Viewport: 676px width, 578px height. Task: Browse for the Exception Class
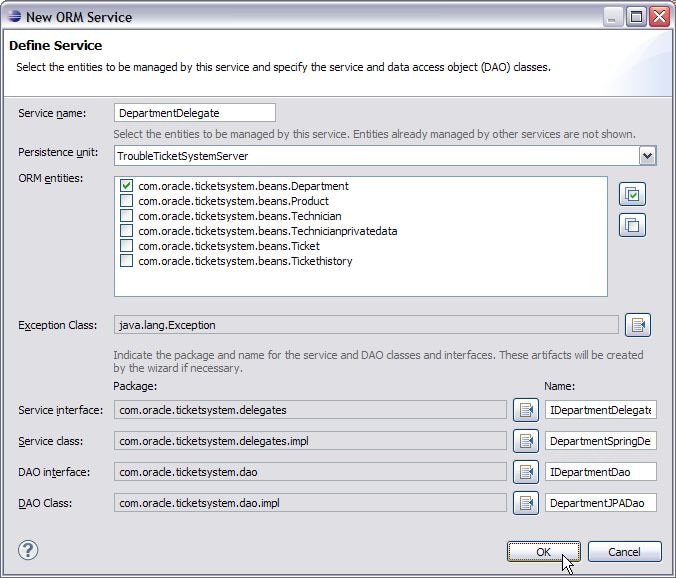point(638,325)
